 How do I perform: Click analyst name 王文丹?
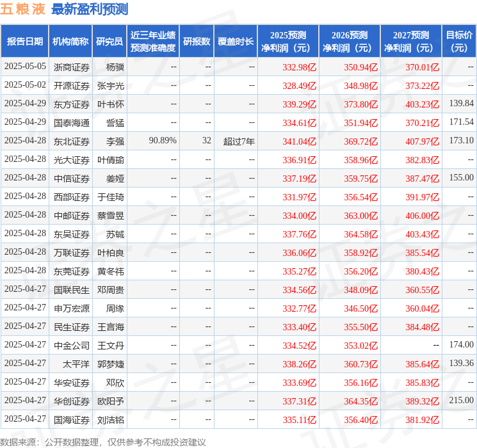click(111, 345)
